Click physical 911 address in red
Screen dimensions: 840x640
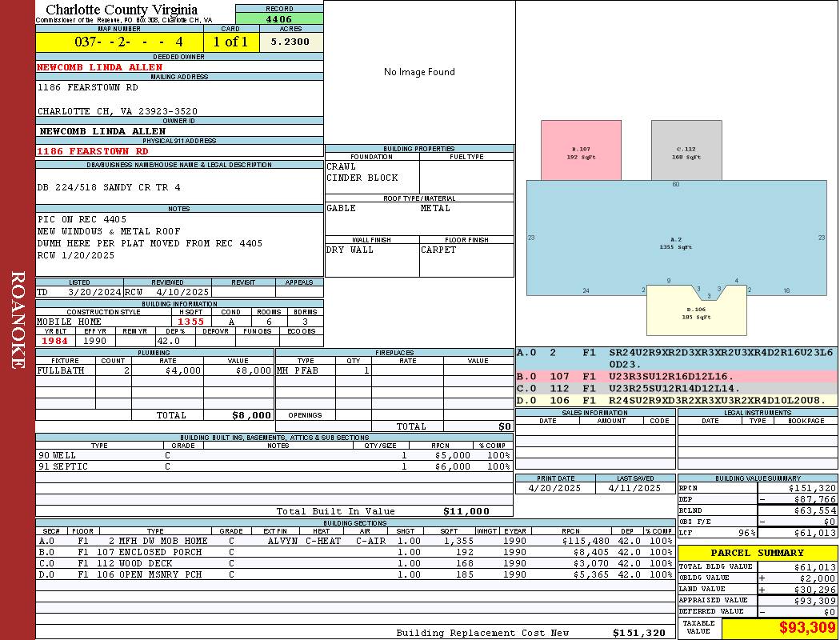pos(92,151)
